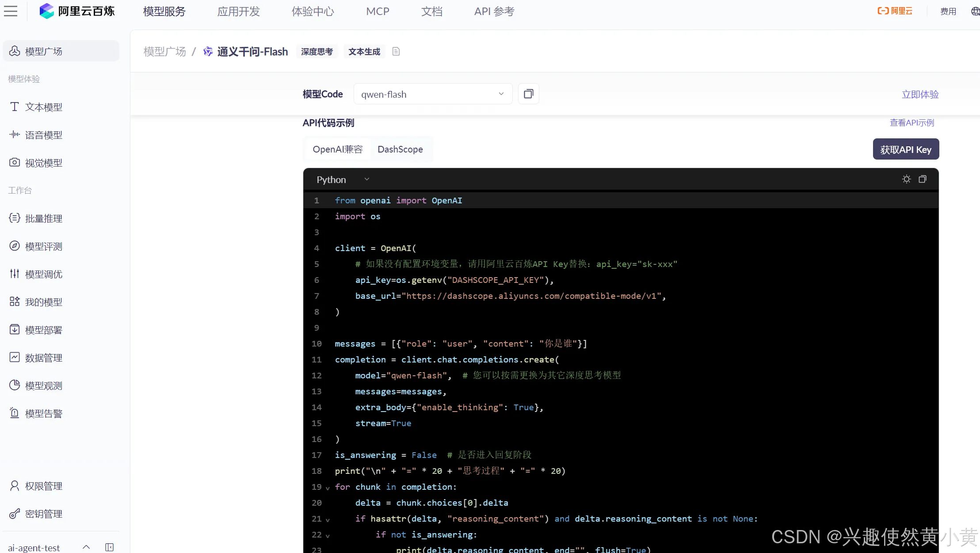Toggle code block light/dark theme icon
This screenshot has height=553, width=980.
906,179
